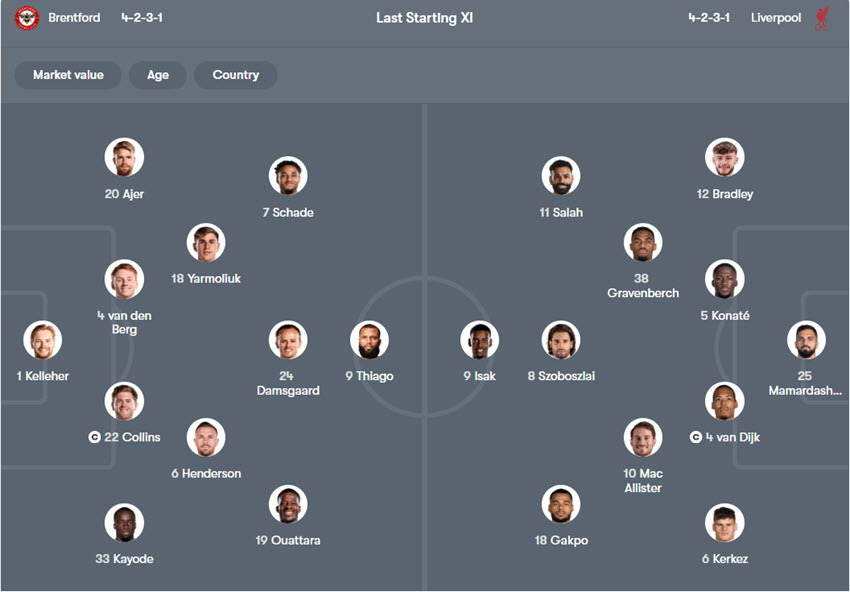Click Isak's player photo
The image size is (850, 592).
click(x=480, y=340)
